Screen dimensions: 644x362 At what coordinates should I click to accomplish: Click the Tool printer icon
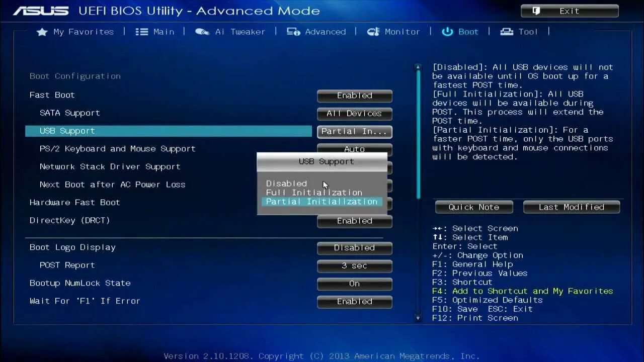(x=507, y=32)
